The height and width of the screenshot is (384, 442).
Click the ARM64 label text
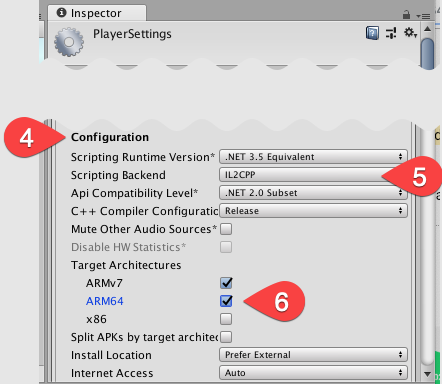[105, 301]
